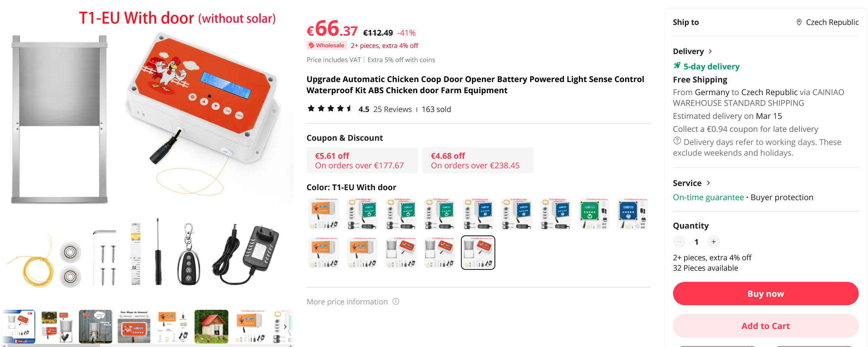Select the last variant in the top row
Image resolution: width=868 pixels, height=347 pixels.
click(632, 214)
